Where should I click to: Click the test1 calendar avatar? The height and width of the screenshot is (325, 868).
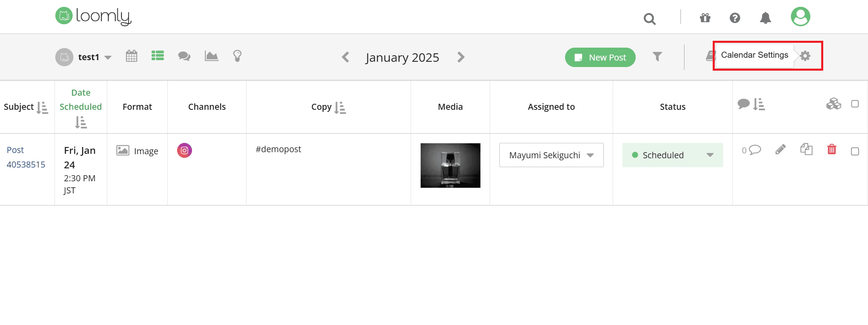[64, 57]
